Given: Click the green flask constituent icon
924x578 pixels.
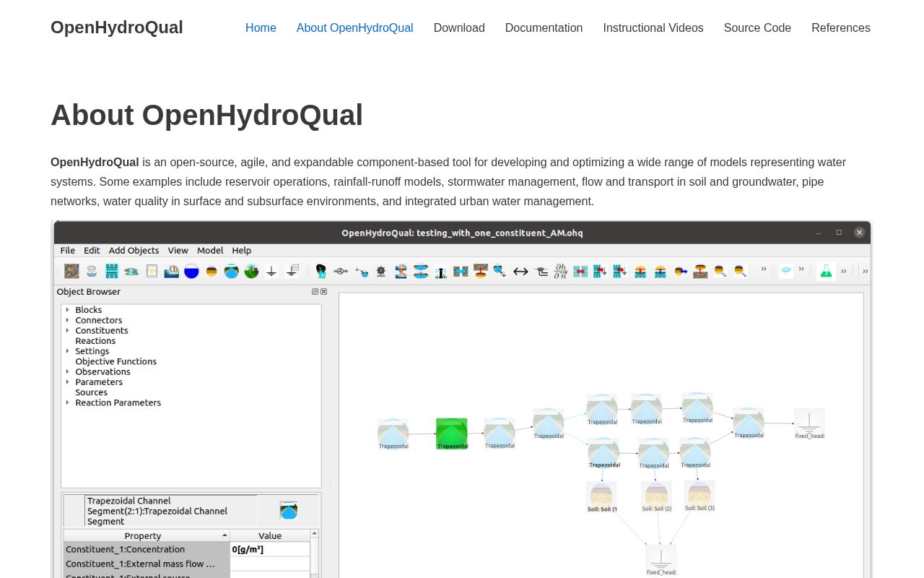Looking at the screenshot, I should [x=826, y=271].
